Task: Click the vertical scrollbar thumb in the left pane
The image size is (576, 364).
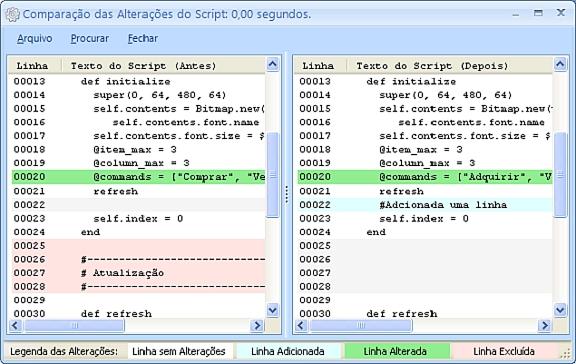Action: (272, 175)
